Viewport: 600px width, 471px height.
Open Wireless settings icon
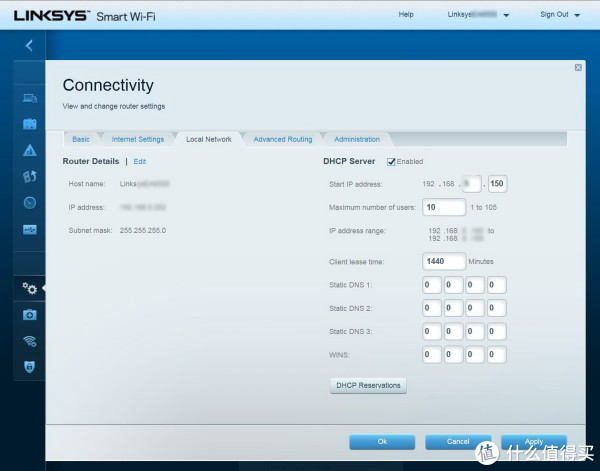click(x=29, y=341)
